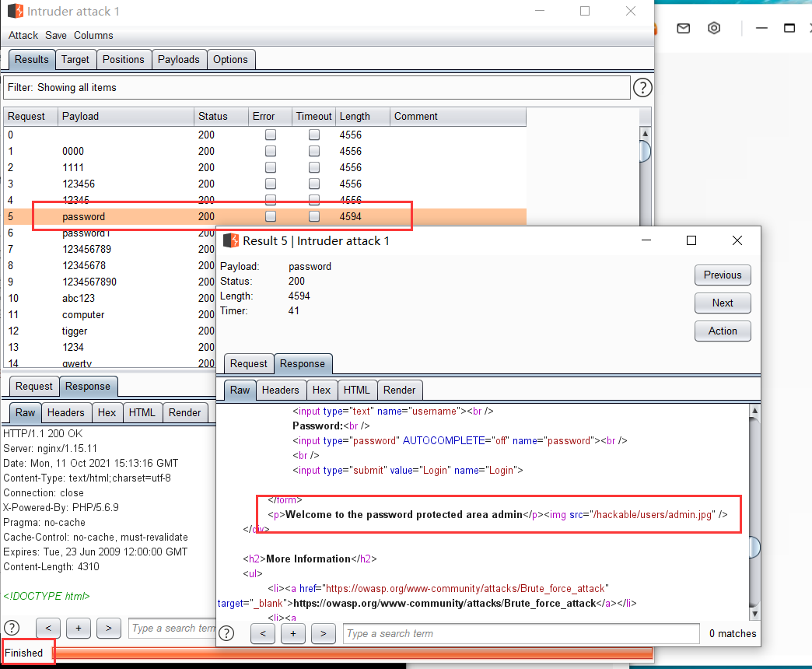Screen dimensions: 812x669
Task: Switch to Headers view in Result 5
Action: point(280,391)
